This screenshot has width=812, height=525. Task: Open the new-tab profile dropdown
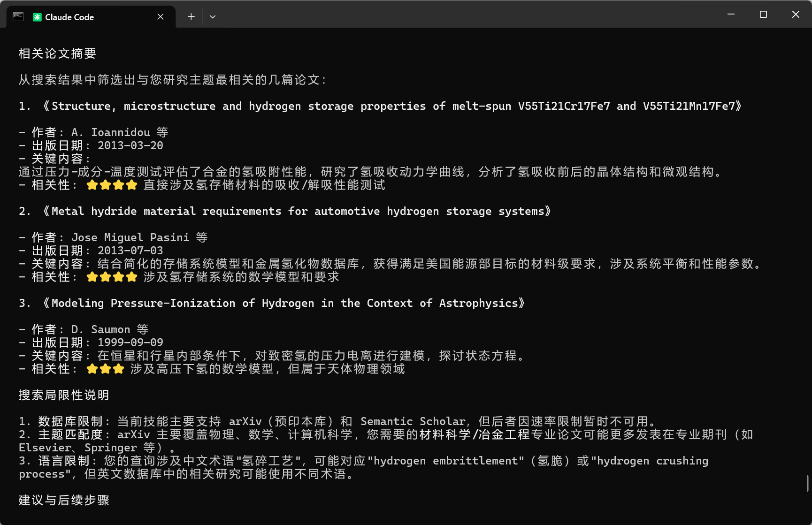(x=213, y=17)
